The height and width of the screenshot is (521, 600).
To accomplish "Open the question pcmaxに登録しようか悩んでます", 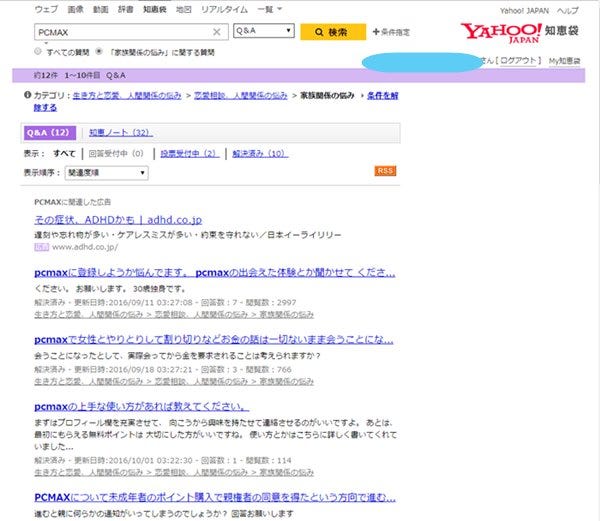I will pyautogui.click(x=215, y=273).
